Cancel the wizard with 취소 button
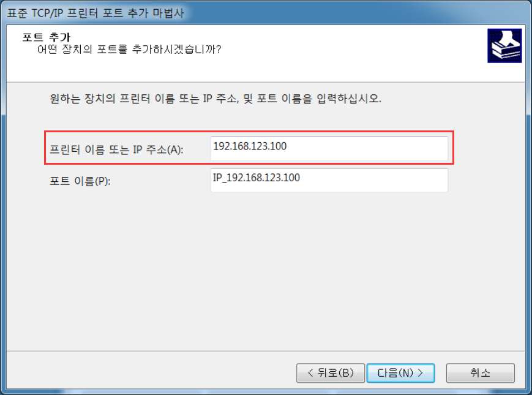532x395 pixels. 481,373
